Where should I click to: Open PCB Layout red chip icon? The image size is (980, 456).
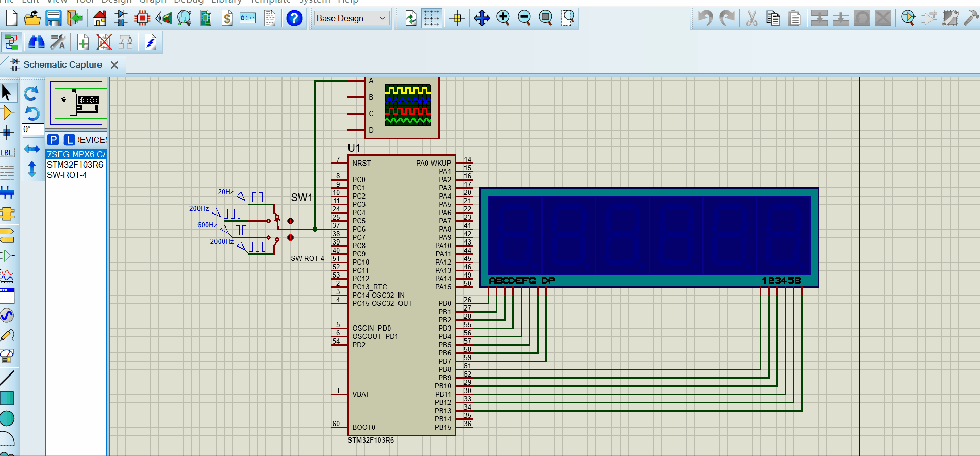pyautogui.click(x=142, y=18)
